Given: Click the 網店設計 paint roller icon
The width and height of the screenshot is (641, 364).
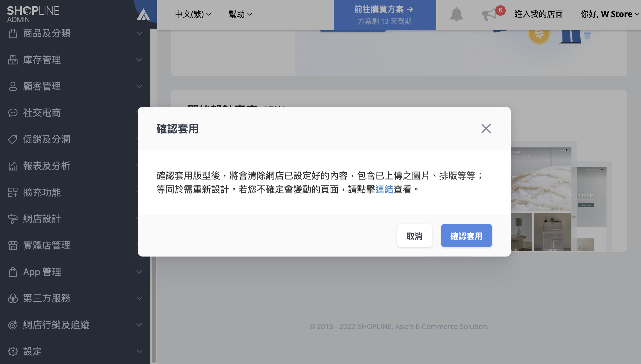Looking at the screenshot, I should [13, 219].
